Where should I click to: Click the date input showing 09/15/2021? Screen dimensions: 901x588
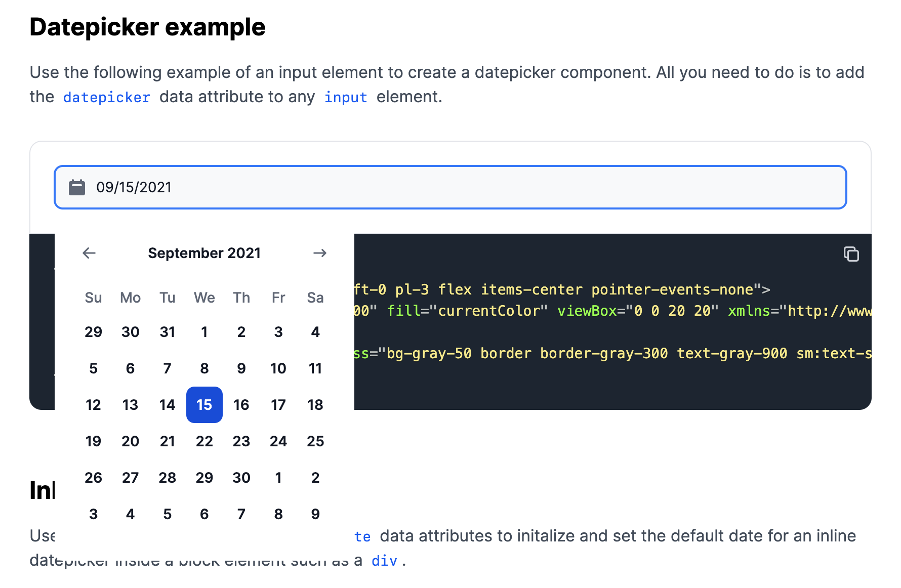tap(354, 187)
